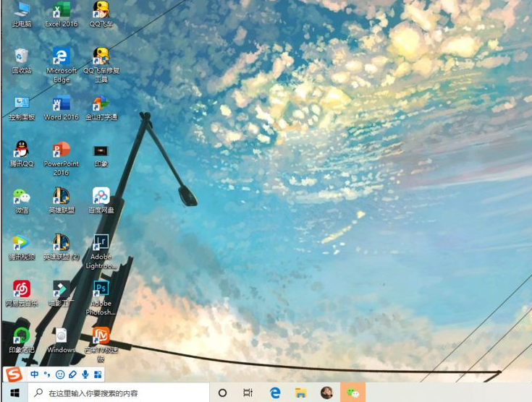532x402 pixels.
Task: Open Task View from the taskbar
Action: tap(248, 393)
